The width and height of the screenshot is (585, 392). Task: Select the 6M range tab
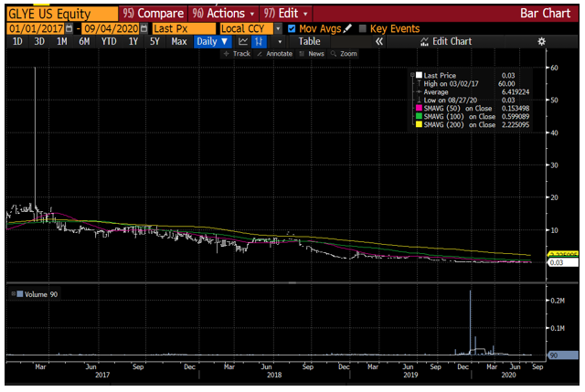[84, 41]
